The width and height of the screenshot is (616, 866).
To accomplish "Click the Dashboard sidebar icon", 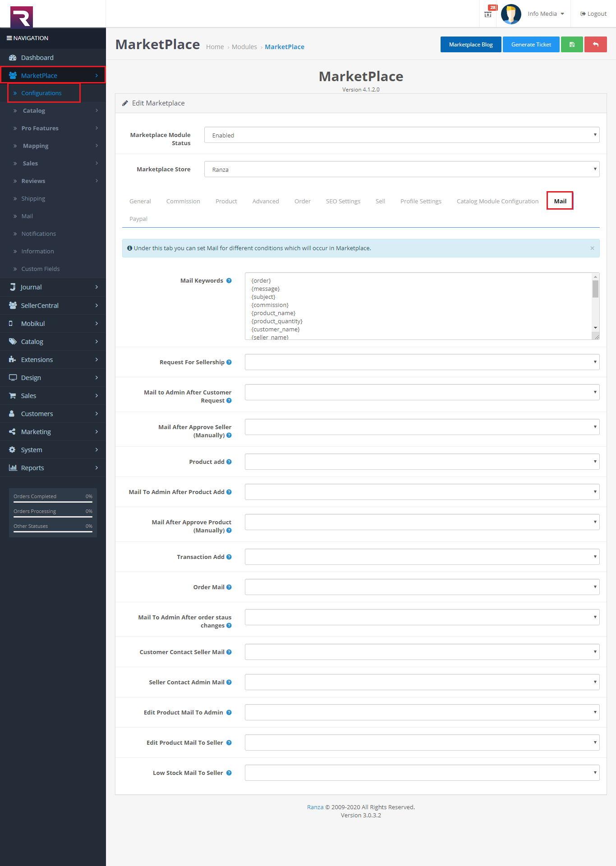I will 13,58.
